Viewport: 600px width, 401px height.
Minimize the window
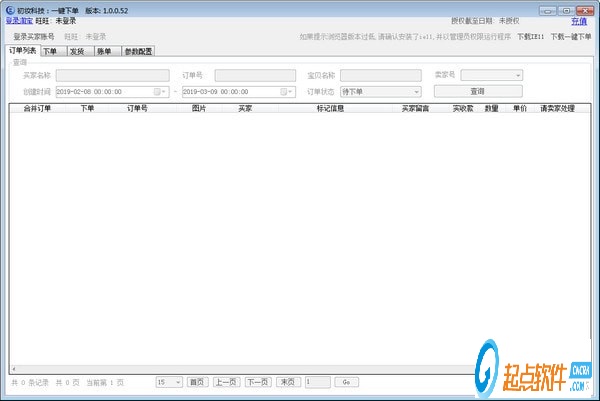(x=548, y=11)
